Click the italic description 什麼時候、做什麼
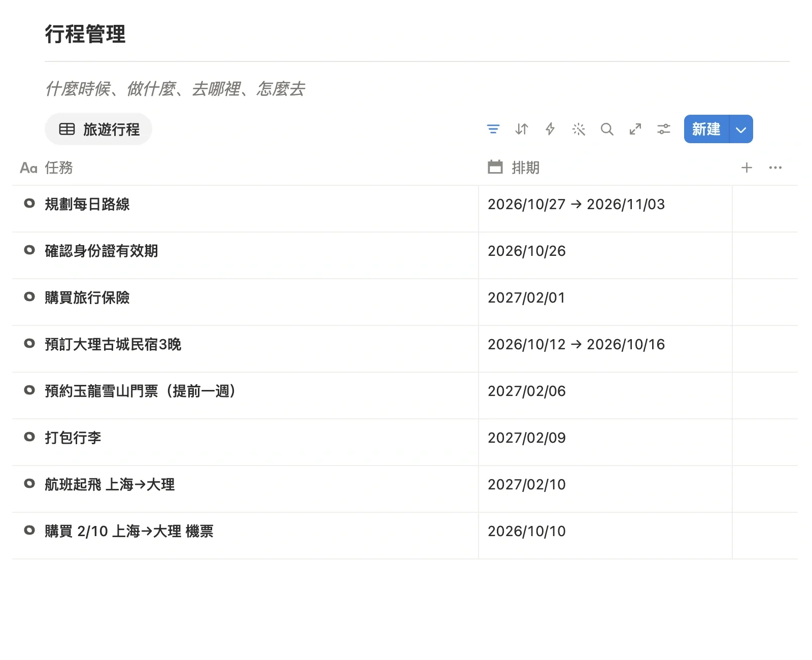This screenshot has height=660, width=812. (x=175, y=89)
